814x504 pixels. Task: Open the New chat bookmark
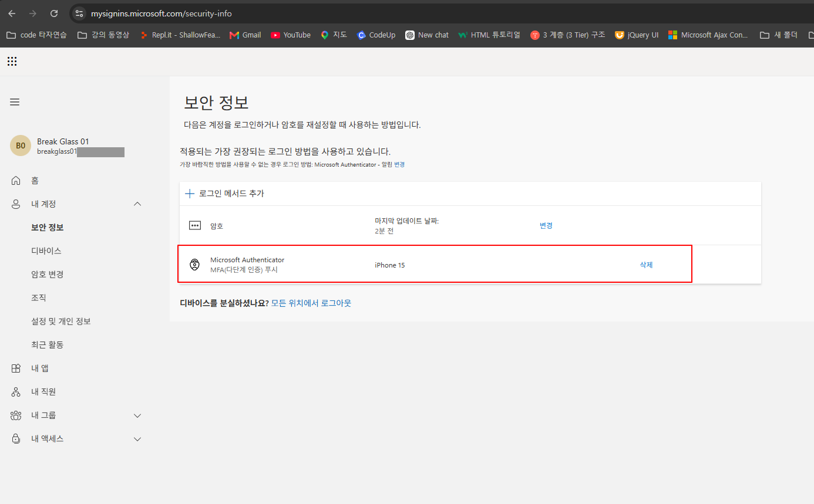(x=427, y=35)
